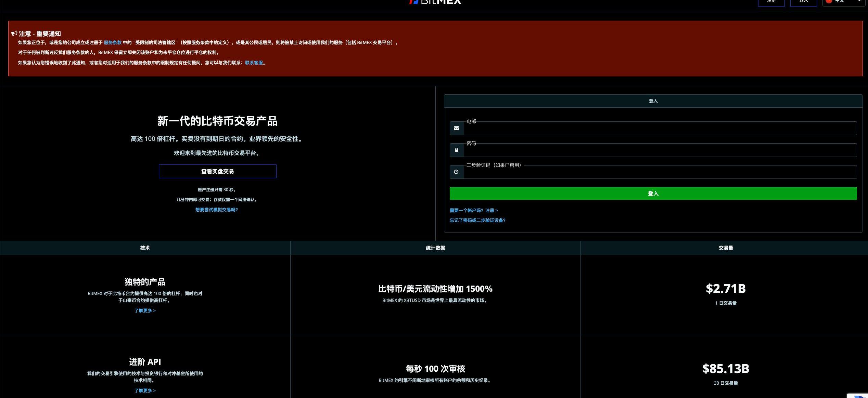Focus the 电邮 email input field

660,129
